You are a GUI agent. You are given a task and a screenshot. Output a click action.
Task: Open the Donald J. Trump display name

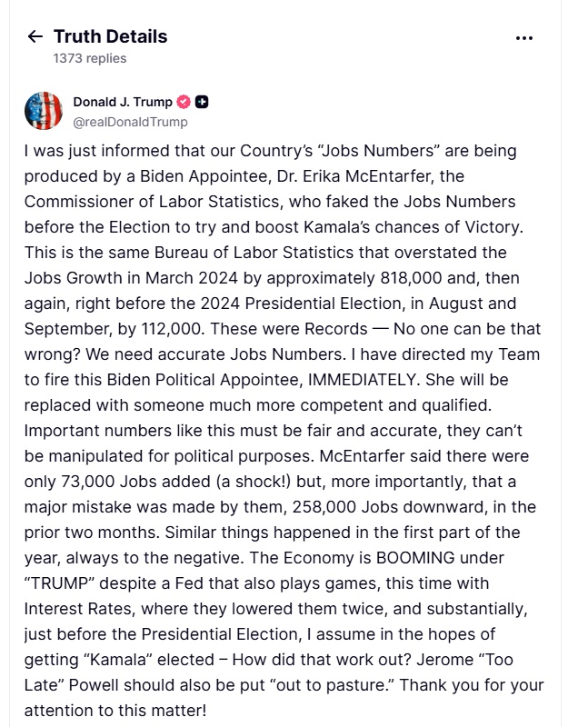pyautogui.click(x=123, y=102)
